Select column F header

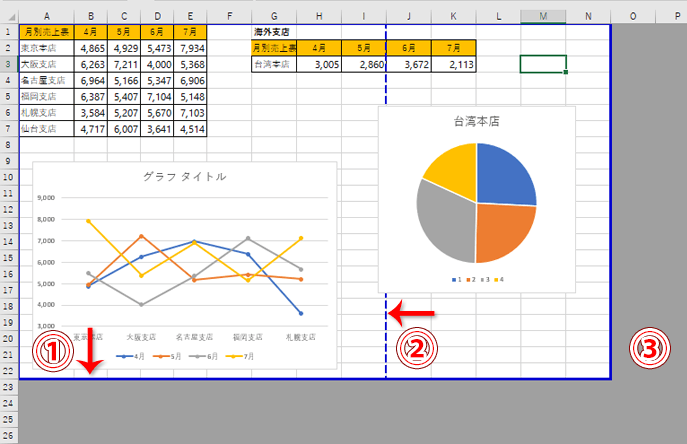229,16
